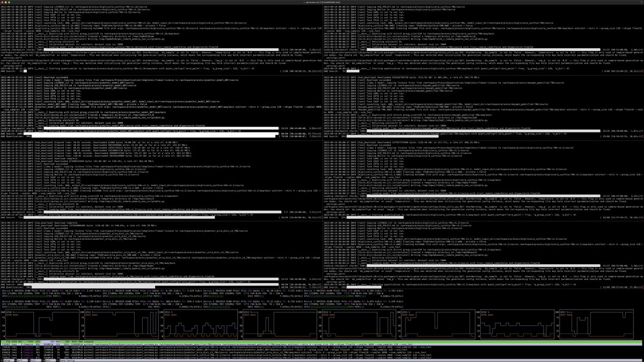Click the HOST MEM column header

(x=77, y=341)
